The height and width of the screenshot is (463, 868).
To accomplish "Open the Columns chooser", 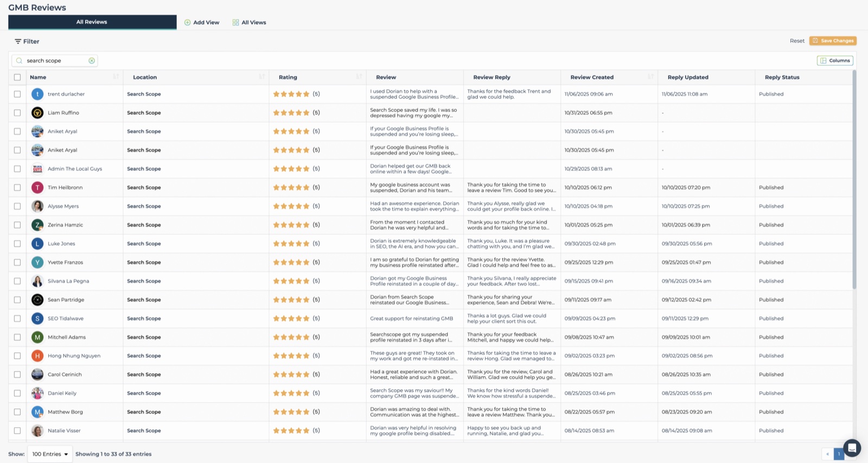I will click(x=835, y=61).
